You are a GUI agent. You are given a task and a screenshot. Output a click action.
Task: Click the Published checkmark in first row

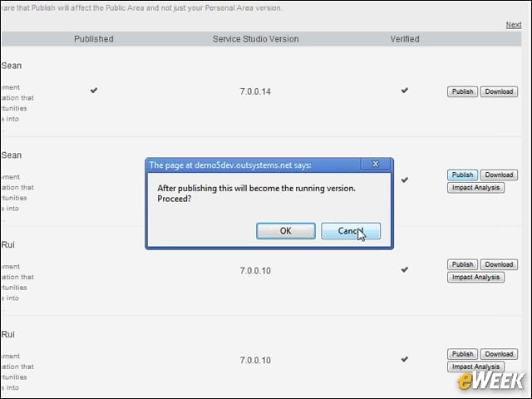click(94, 91)
